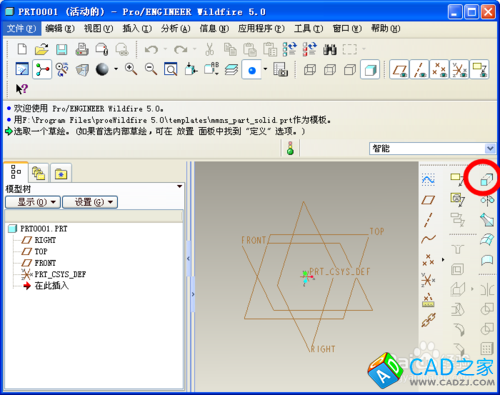
Task: Toggle datum planes display
Action: (399, 70)
